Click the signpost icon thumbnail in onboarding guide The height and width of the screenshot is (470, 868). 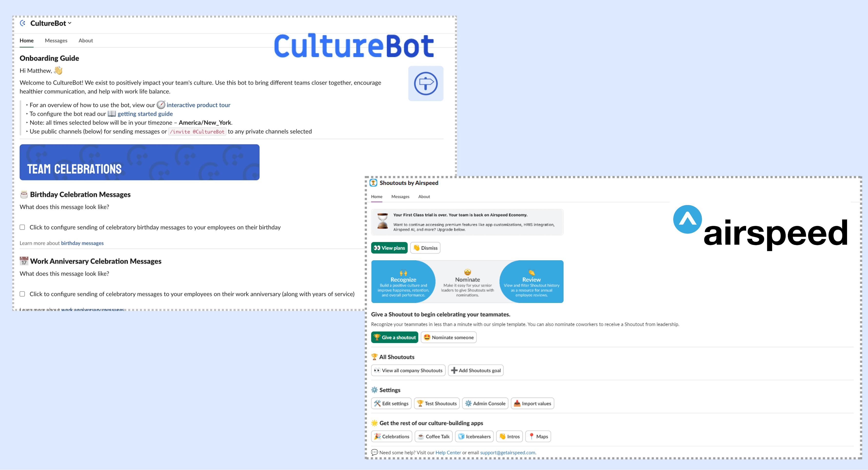(x=425, y=83)
